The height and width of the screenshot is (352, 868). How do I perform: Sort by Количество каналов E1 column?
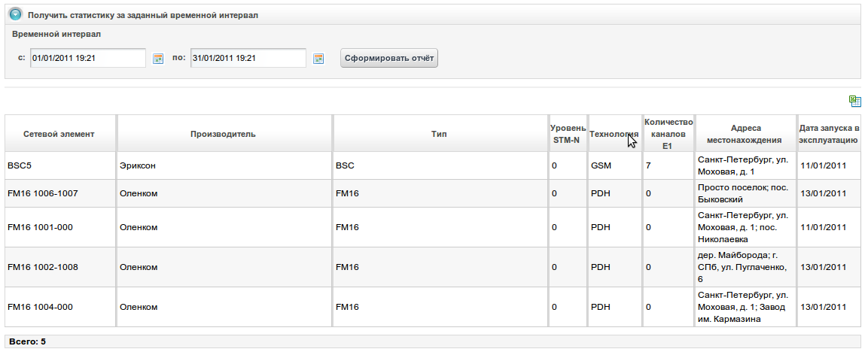coord(666,134)
